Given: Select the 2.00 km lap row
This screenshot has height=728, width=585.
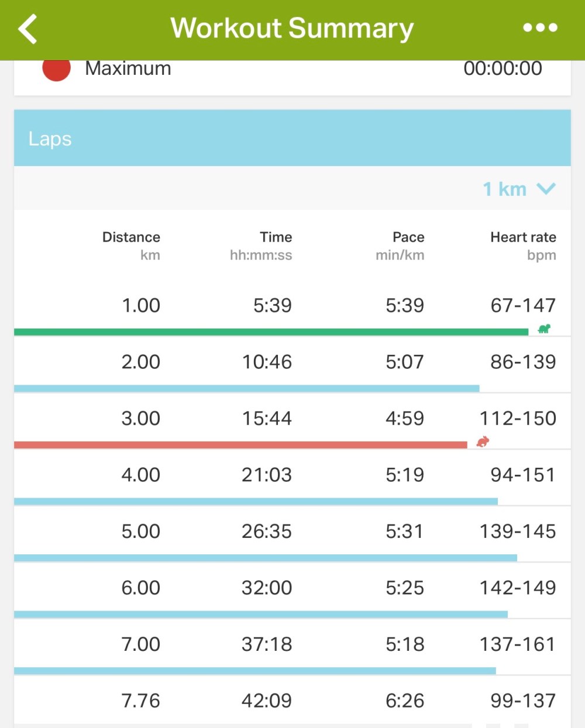Looking at the screenshot, I should click(x=292, y=362).
